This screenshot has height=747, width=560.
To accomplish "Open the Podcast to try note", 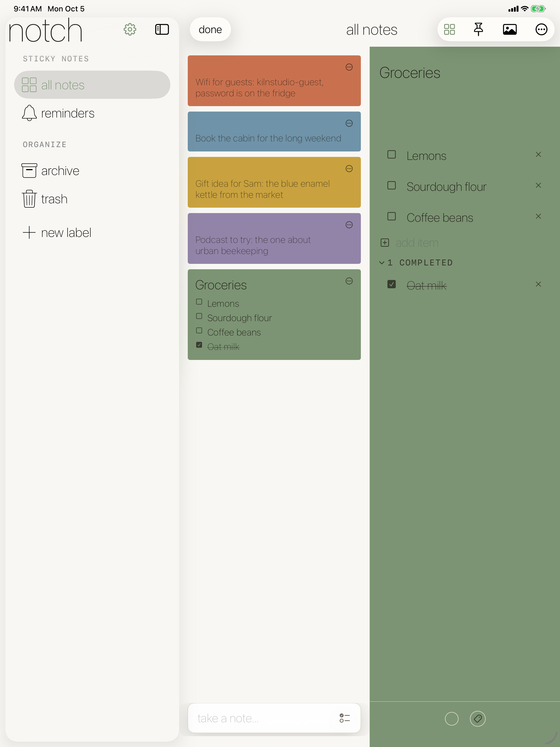I will tap(274, 238).
